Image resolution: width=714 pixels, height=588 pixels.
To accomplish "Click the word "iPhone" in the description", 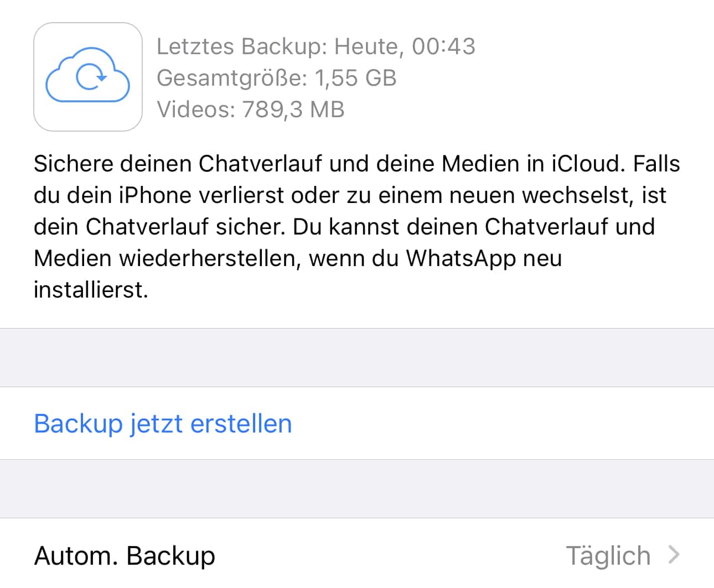I will click(x=154, y=195).
